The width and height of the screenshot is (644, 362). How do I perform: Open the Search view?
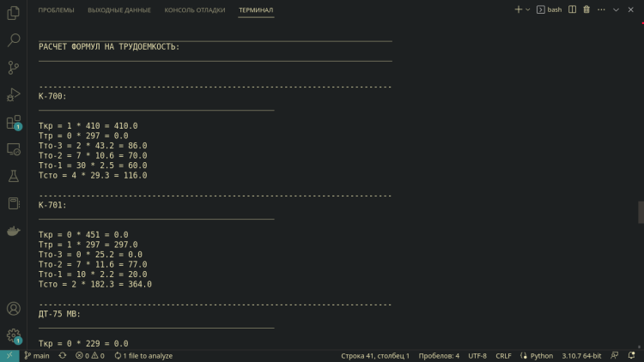[x=13, y=39]
